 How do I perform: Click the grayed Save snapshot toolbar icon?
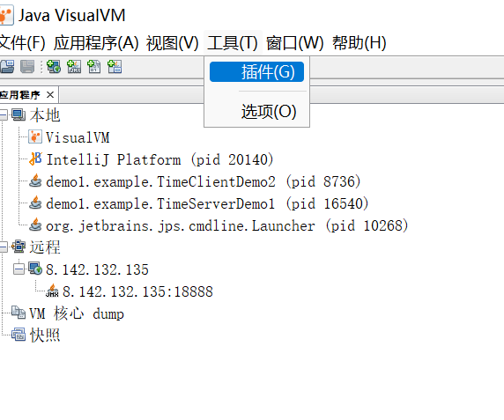click(27, 67)
